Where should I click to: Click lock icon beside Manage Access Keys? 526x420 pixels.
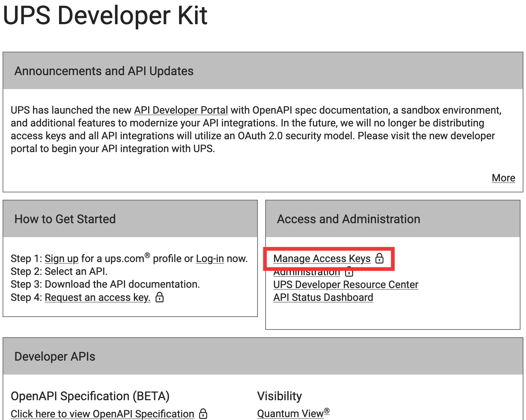[380, 258]
